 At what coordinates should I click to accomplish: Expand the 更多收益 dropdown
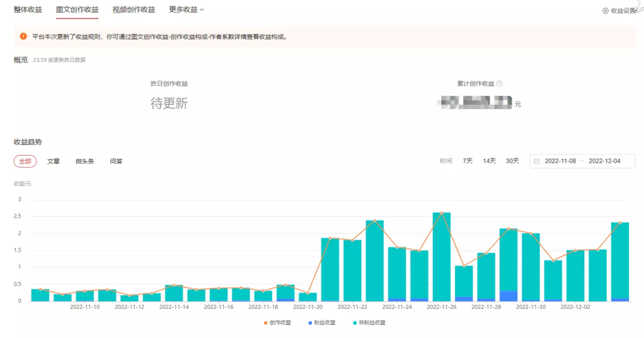tap(186, 10)
